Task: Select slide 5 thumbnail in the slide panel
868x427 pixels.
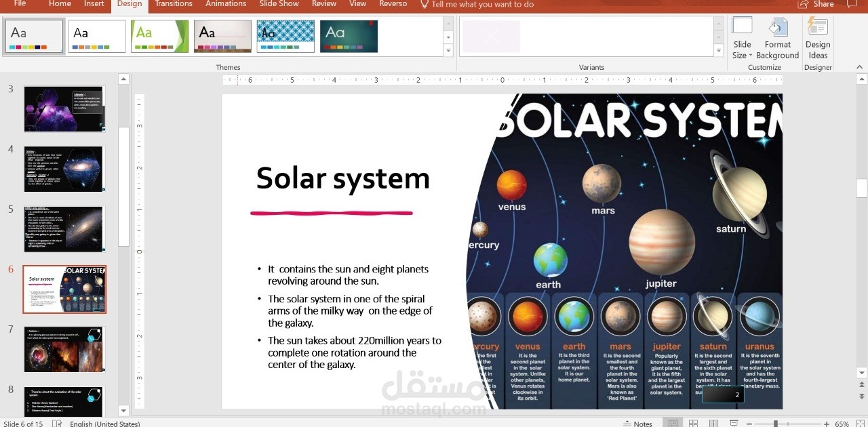Action: pos(64,229)
